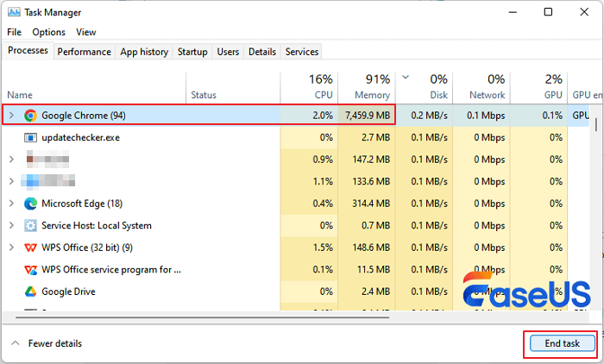Click the End task button

click(x=563, y=343)
